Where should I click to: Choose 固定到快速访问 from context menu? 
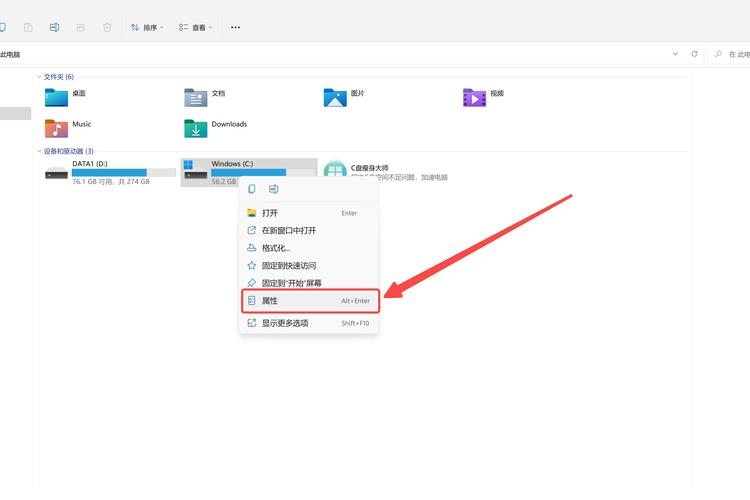coord(309,266)
